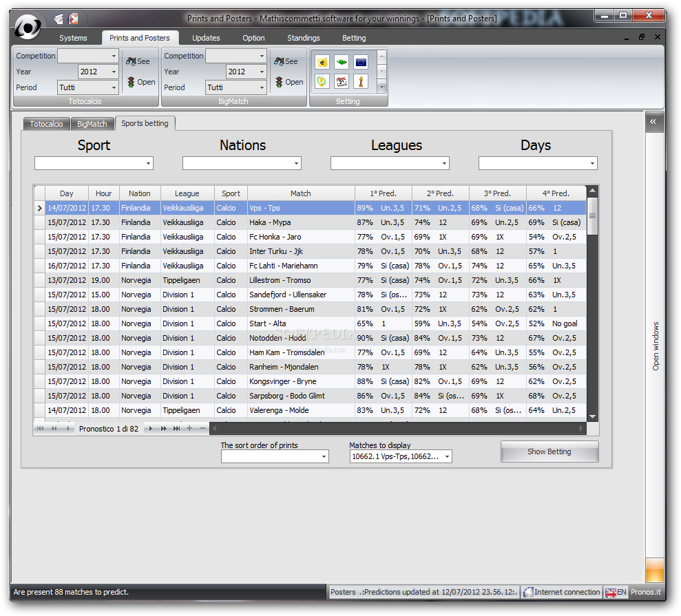Viewport: 681px width, 616px height.
Task: Click the minus remove-record navigator button
Action: pos(202,429)
